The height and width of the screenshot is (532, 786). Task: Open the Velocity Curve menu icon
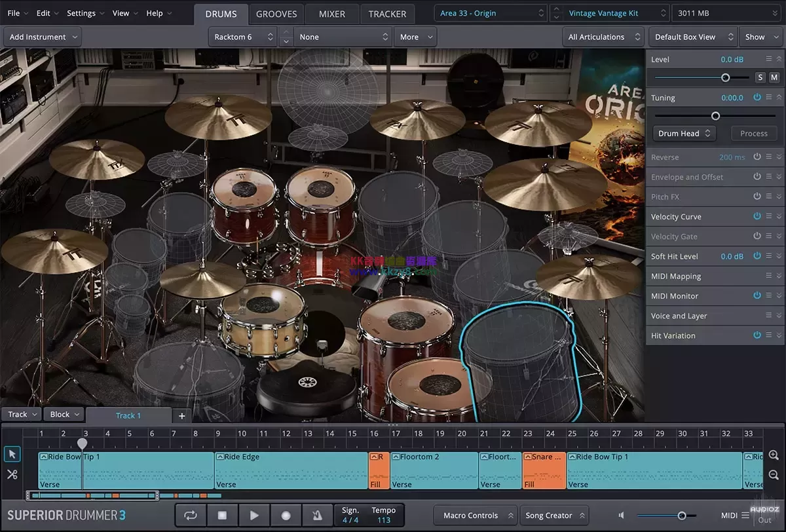coord(769,216)
